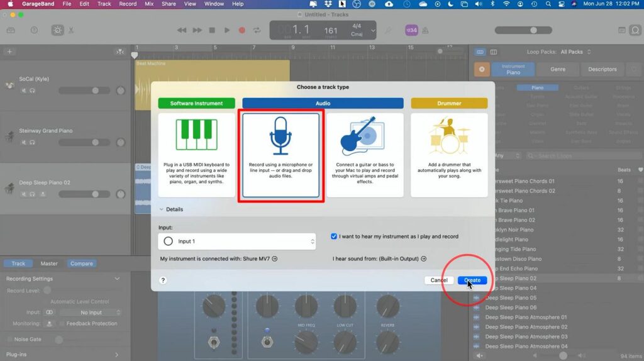The width and height of the screenshot is (644, 361).
Task: Select the Drummer track type
Action: [449, 155]
